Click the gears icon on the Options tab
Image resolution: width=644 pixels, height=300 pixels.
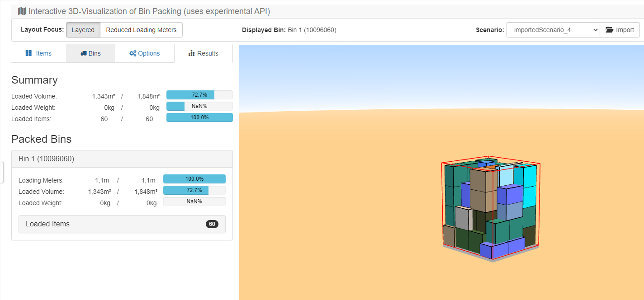tap(133, 53)
